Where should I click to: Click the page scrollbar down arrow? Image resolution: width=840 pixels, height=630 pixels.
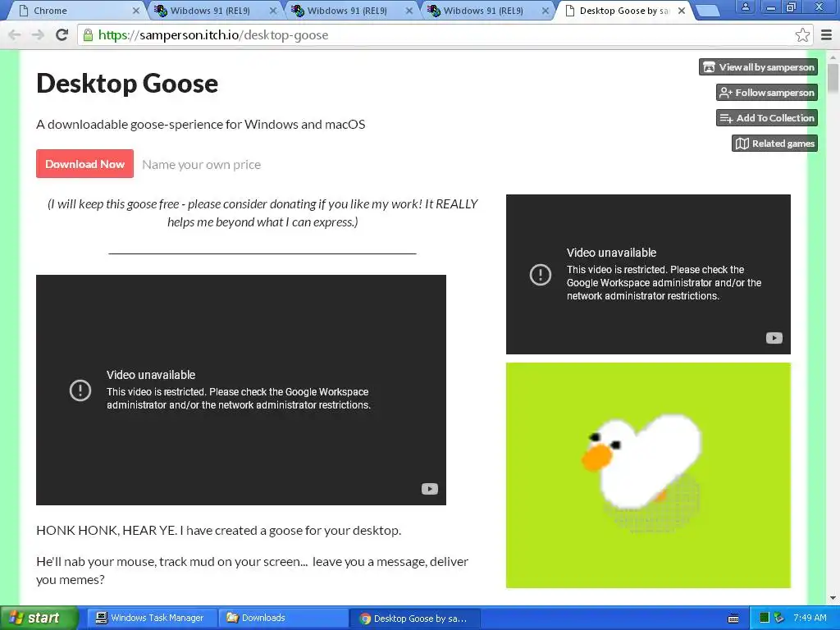coord(833,598)
